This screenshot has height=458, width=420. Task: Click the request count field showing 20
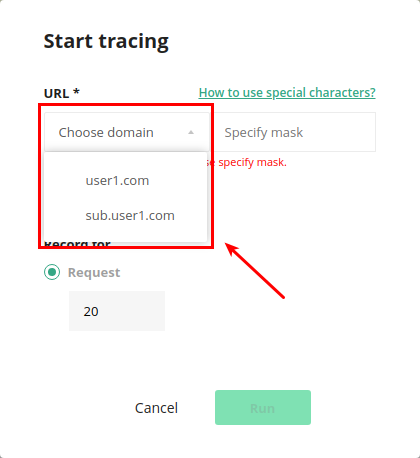(x=117, y=311)
